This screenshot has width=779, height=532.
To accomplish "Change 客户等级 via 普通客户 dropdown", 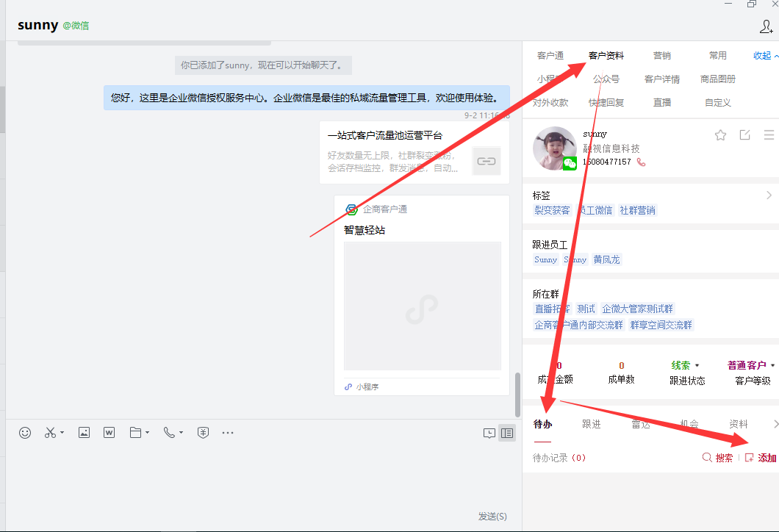I will (750, 365).
